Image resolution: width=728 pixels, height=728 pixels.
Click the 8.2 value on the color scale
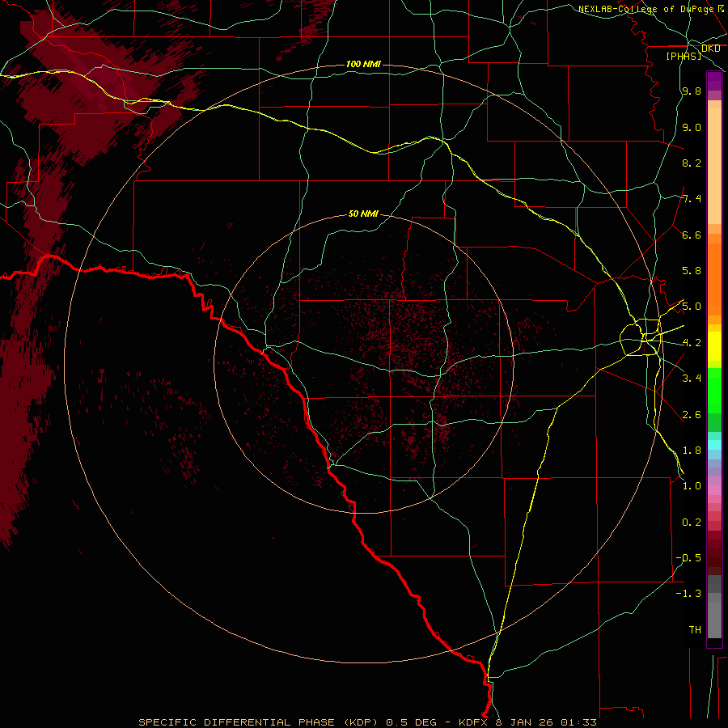pyautogui.click(x=692, y=163)
